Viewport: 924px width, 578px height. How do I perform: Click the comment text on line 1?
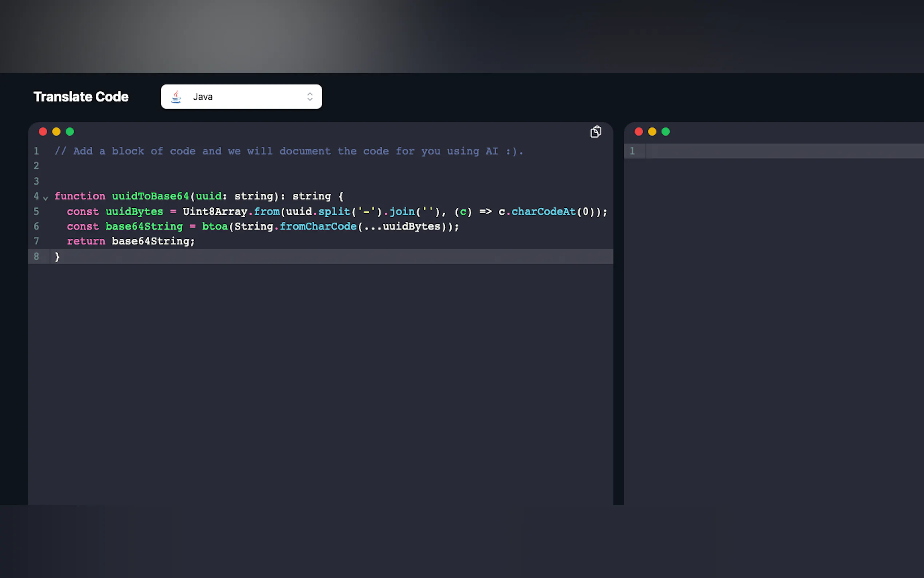pyautogui.click(x=288, y=151)
